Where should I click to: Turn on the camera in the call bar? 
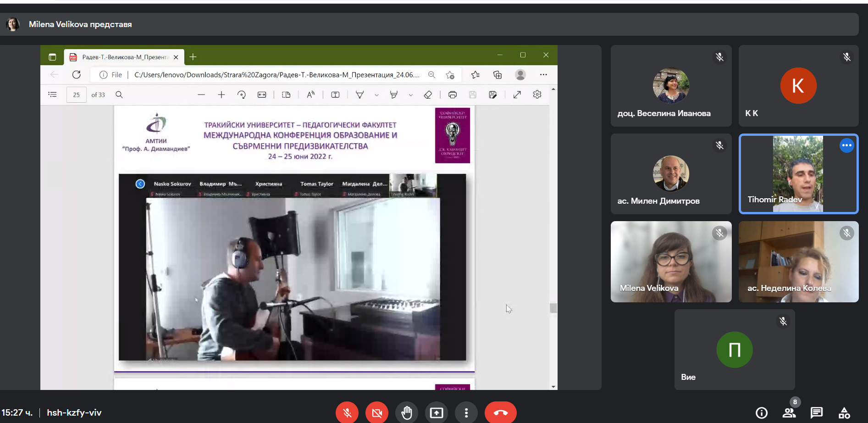pos(377,413)
